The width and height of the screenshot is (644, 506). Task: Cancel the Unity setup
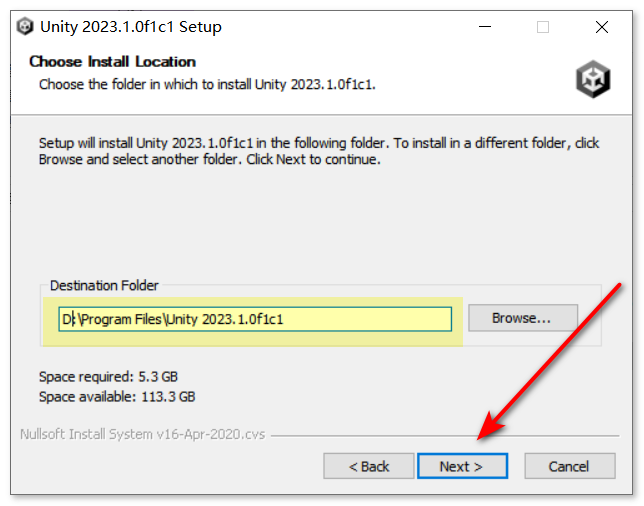(x=569, y=466)
